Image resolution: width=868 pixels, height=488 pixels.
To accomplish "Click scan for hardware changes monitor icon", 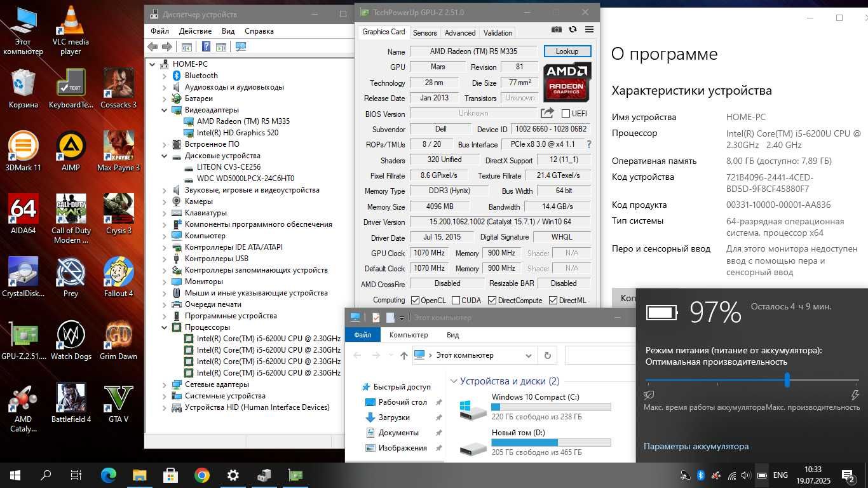I will click(x=240, y=46).
